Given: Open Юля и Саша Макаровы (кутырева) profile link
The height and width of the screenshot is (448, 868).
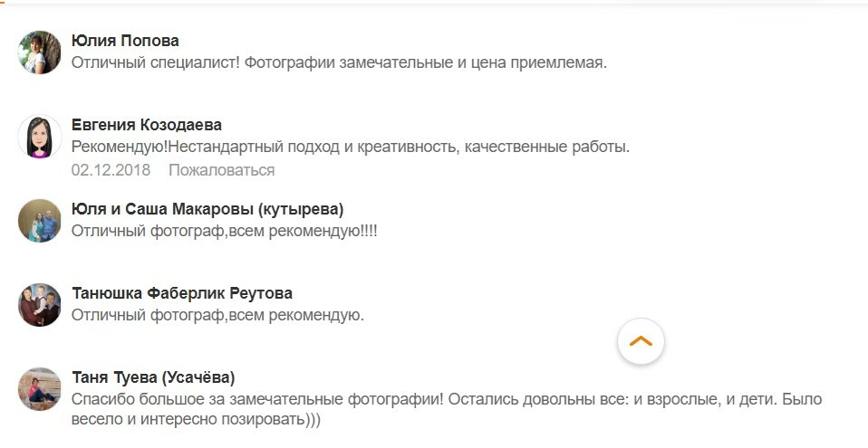Looking at the screenshot, I should point(207,209).
